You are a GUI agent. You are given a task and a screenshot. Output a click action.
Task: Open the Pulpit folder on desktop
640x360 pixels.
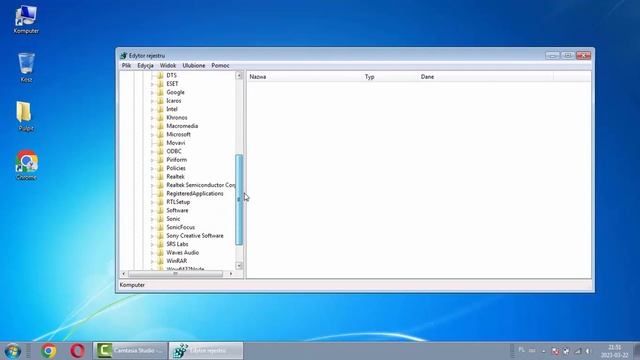25,116
